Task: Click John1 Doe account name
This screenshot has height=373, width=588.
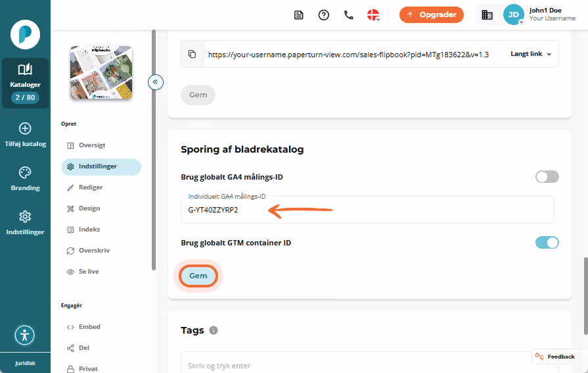Action: click(545, 11)
